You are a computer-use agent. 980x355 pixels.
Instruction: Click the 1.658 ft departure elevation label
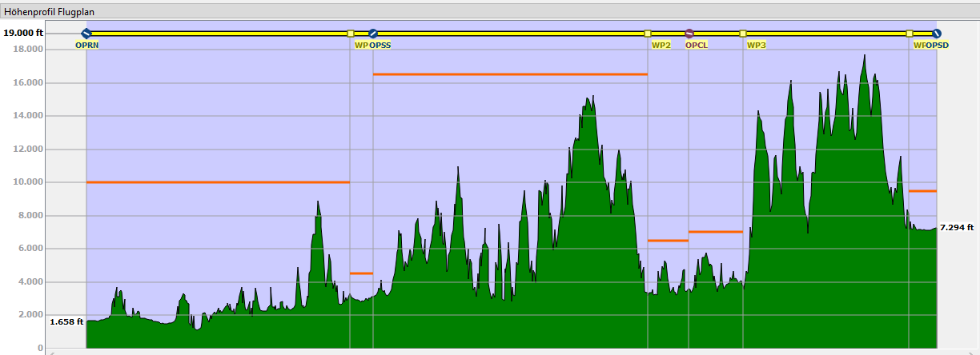point(66,321)
